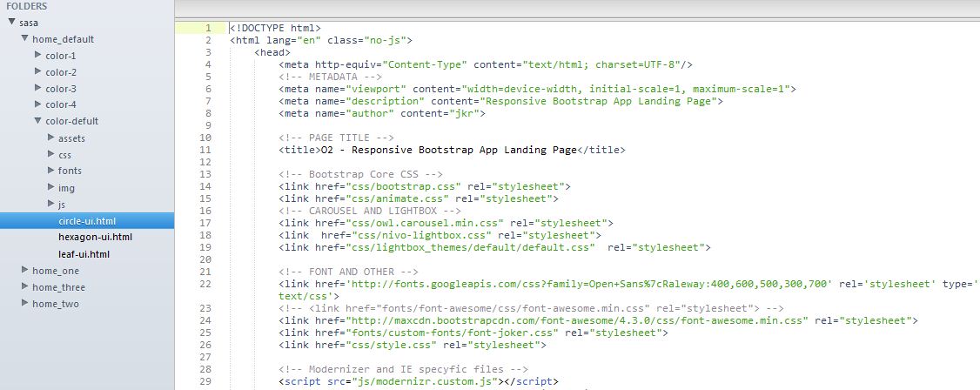Collapse the home_default folder arrow
Image resolution: width=980 pixels, height=390 pixels.
click(x=25, y=39)
